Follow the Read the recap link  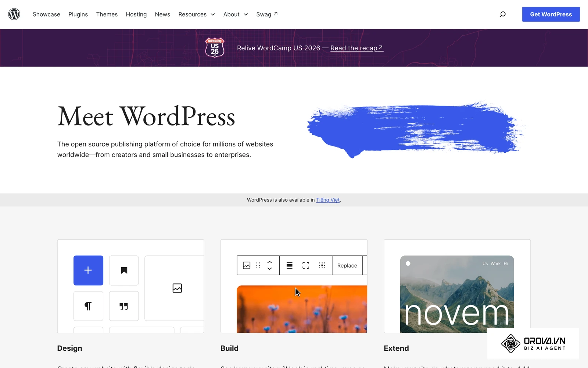click(x=357, y=48)
